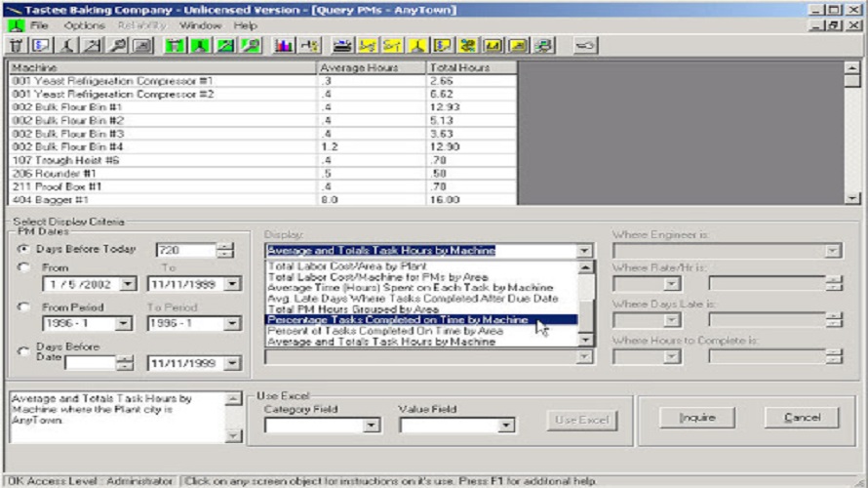The width and height of the screenshot is (868, 488).
Task: Open the File menu
Action: click(39, 25)
